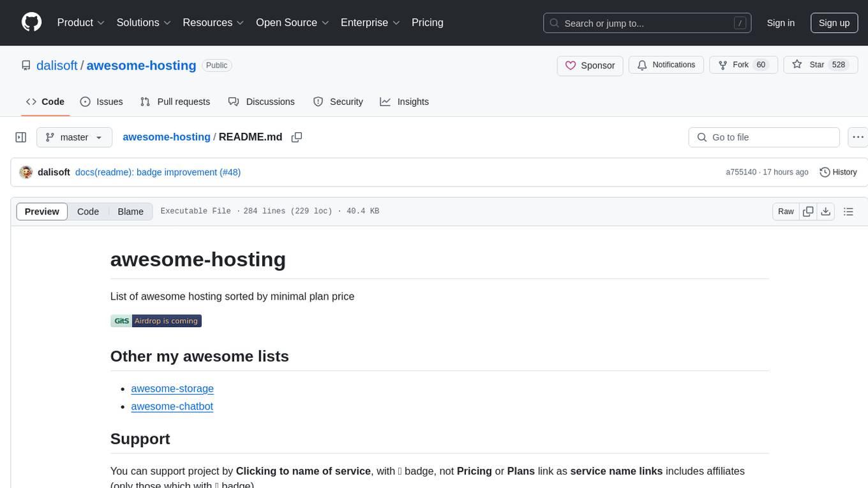868x488 pixels.
Task: Copy the file path icon
Action: [297, 137]
